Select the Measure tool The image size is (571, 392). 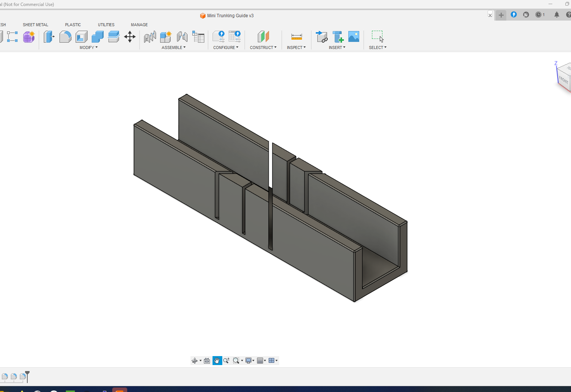(x=296, y=37)
